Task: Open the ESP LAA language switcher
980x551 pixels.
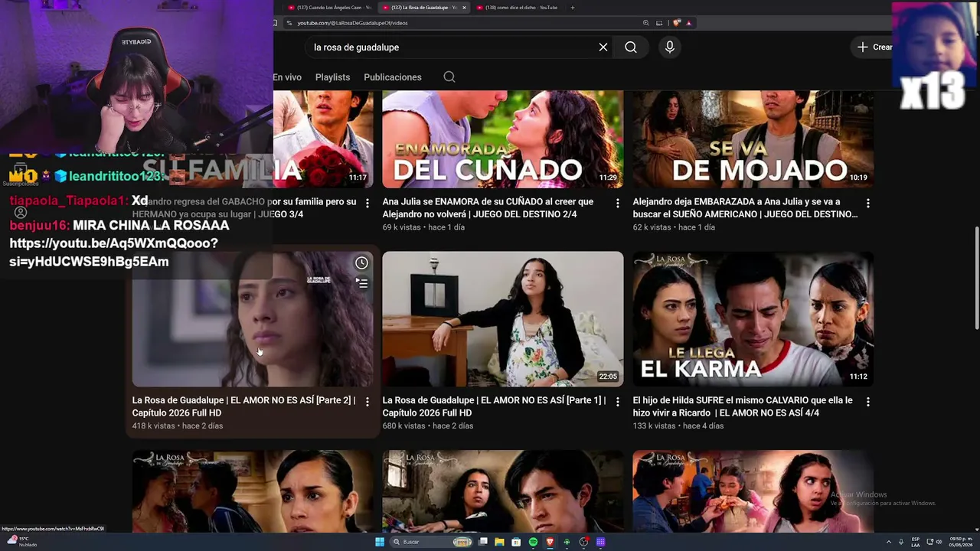Action: (916, 542)
